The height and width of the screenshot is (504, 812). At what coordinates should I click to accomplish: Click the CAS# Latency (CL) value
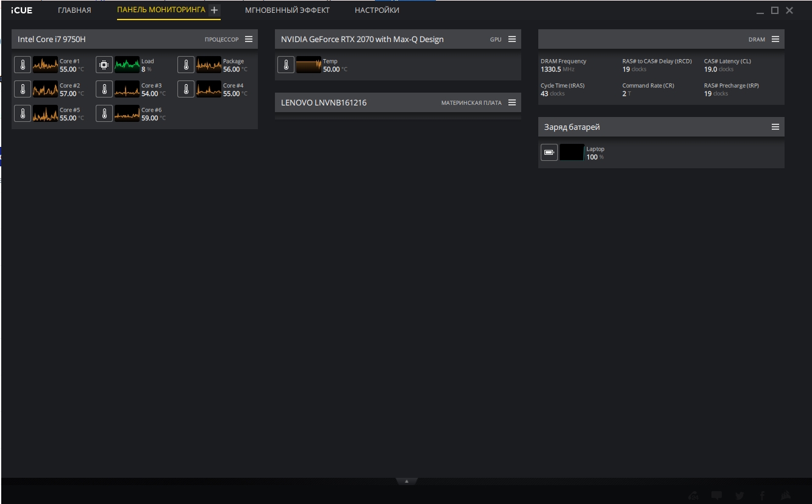point(719,69)
